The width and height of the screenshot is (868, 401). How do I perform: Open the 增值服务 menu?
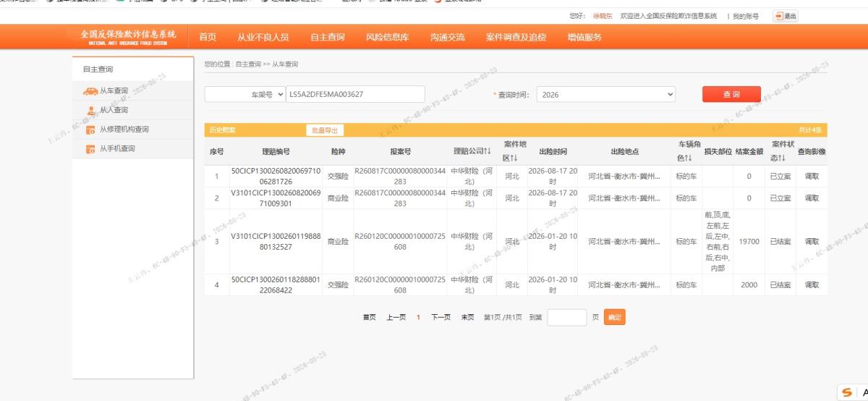click(584, 38)
